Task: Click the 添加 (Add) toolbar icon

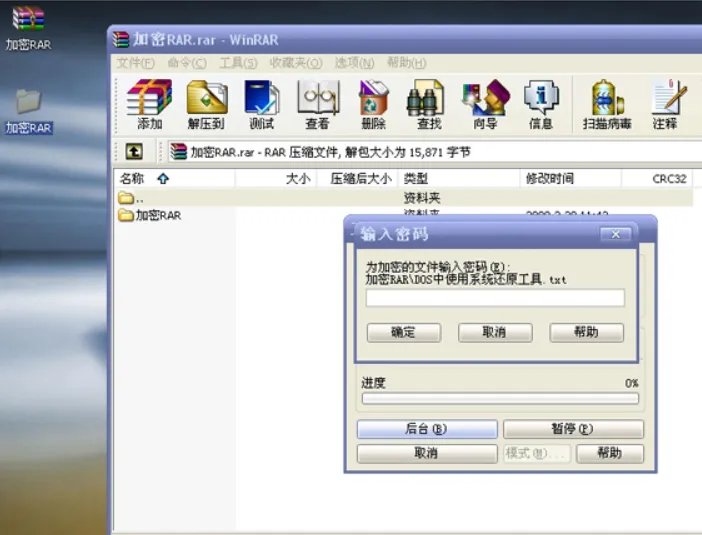Action: coord(150,104)
